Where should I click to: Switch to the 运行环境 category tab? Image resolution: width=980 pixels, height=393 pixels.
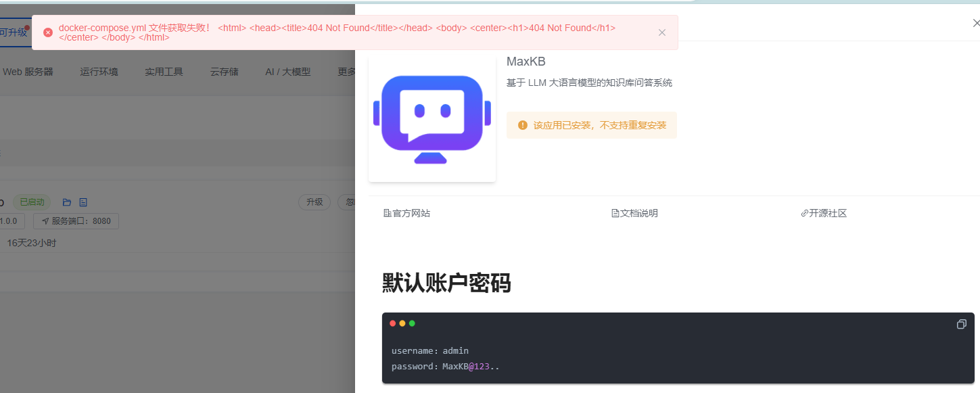coord(99,72)
